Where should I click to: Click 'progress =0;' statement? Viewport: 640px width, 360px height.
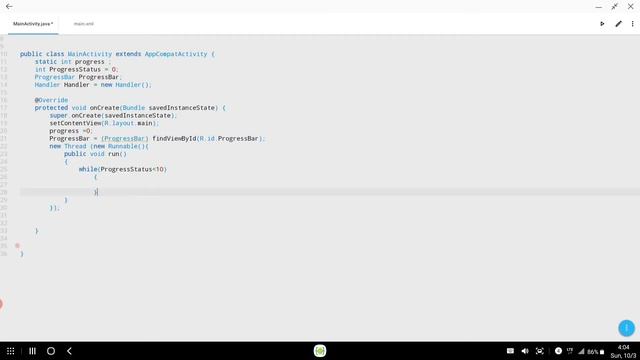tap(71, 131)
